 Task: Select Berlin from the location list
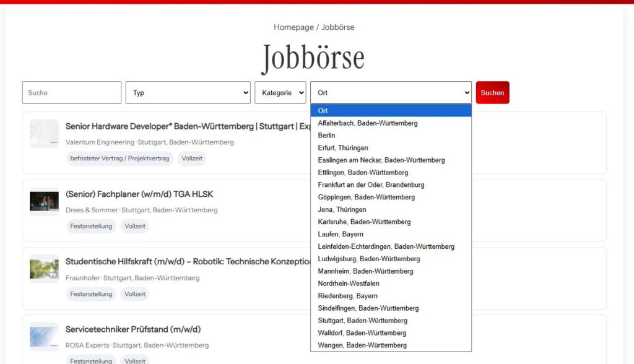[326, 136]
